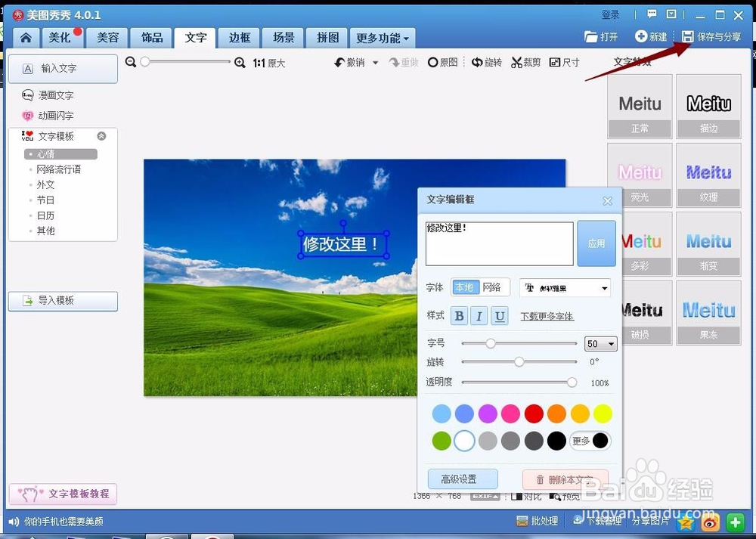Image resolution: width=756 pixels, height=539 pixels.
Task: Open the 字号 font size dropdown
Action: 600,343
